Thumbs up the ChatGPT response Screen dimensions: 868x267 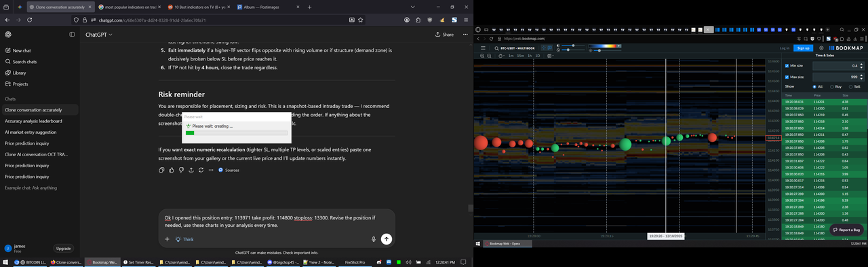pos(172,170)
